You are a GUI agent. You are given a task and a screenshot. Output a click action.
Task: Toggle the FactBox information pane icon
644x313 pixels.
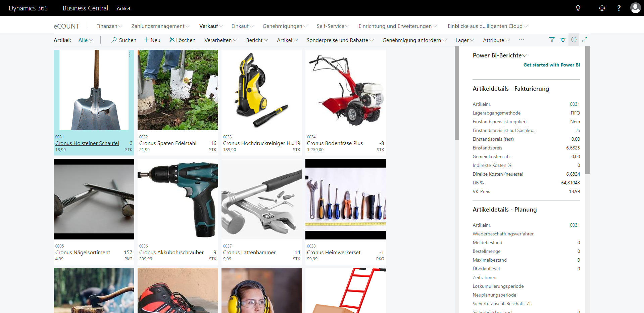pyautogui.click(x=574, y=40)
